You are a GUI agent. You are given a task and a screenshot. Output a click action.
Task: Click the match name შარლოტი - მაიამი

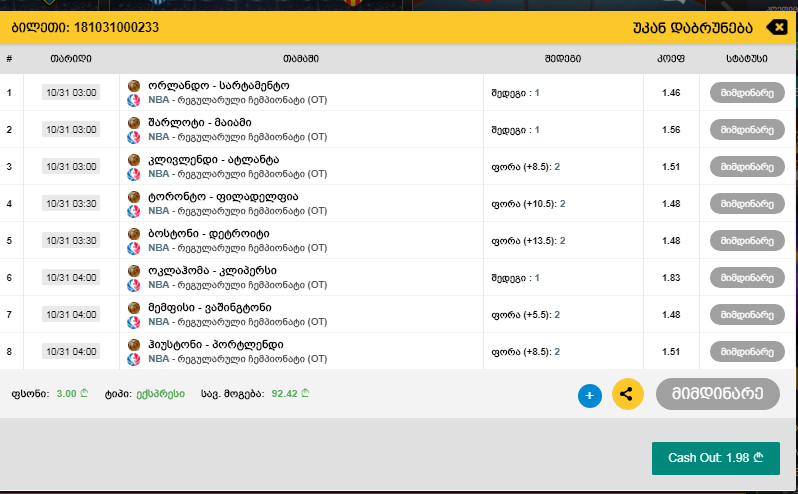point(200,123)
